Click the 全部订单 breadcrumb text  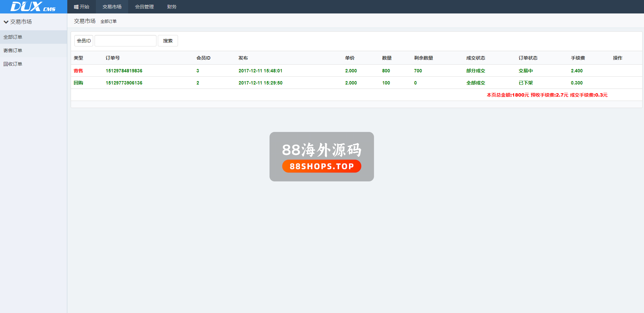click(x=108, y=22)
